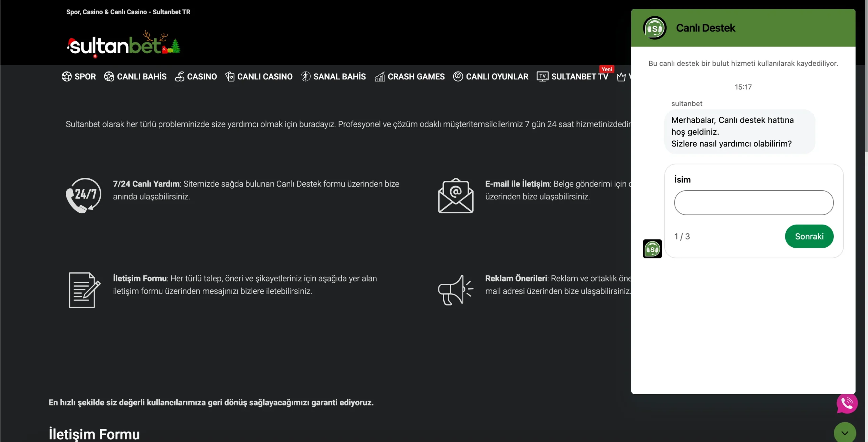
Task: Click the Sonraki button
Action: pos(809,236)
